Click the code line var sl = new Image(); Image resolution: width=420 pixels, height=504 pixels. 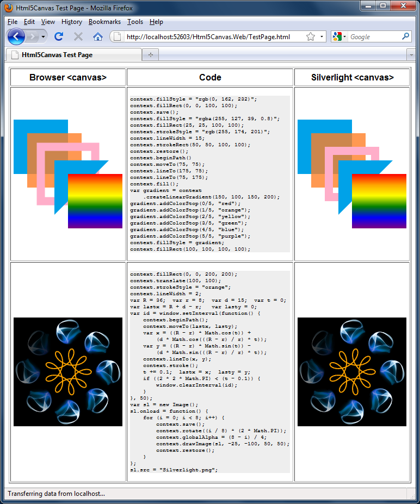(x=164, y=405)
